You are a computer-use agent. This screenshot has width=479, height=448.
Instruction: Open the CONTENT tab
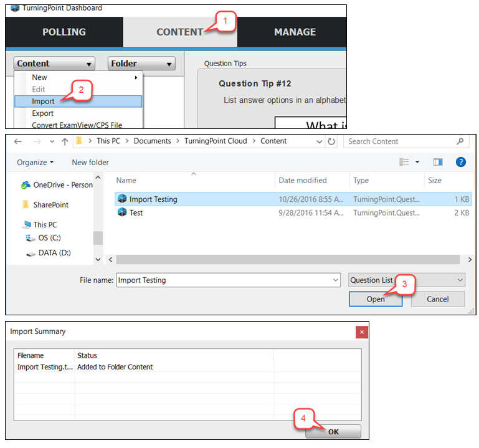180,32
